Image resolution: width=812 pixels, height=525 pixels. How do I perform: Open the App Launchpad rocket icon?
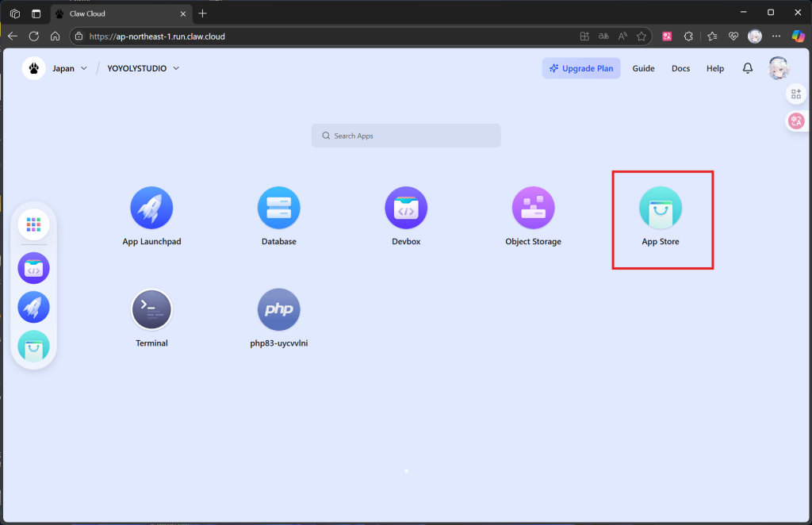pos(151,208)
